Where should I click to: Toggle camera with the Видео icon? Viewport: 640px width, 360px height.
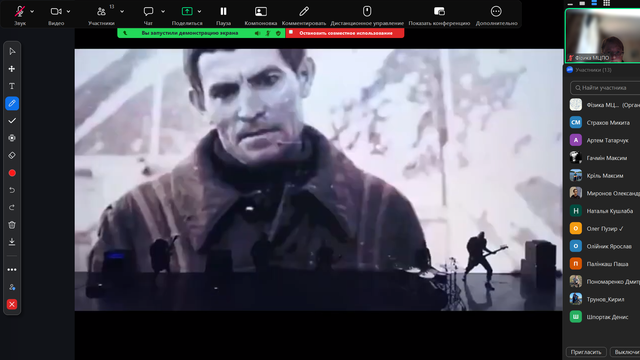click(56, 11)
